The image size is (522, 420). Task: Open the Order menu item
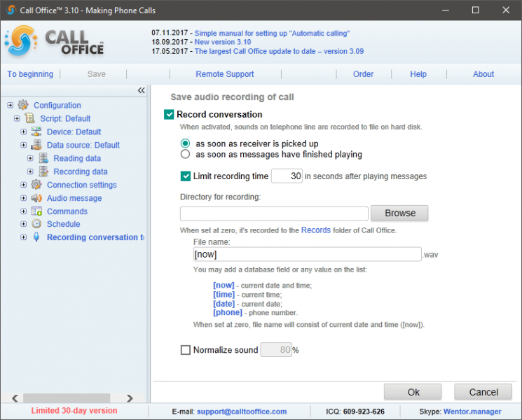[x=363, y=74]
